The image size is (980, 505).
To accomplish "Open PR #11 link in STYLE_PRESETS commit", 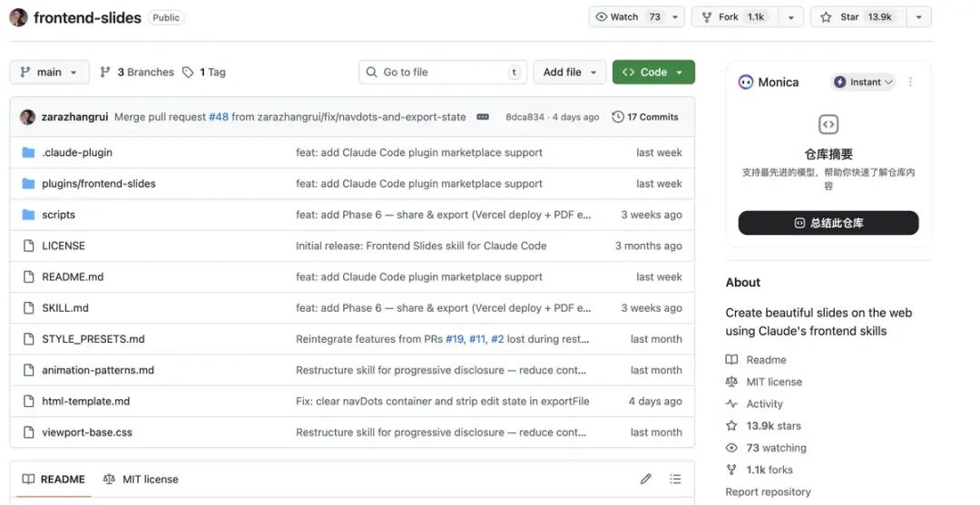I will 477,339.
